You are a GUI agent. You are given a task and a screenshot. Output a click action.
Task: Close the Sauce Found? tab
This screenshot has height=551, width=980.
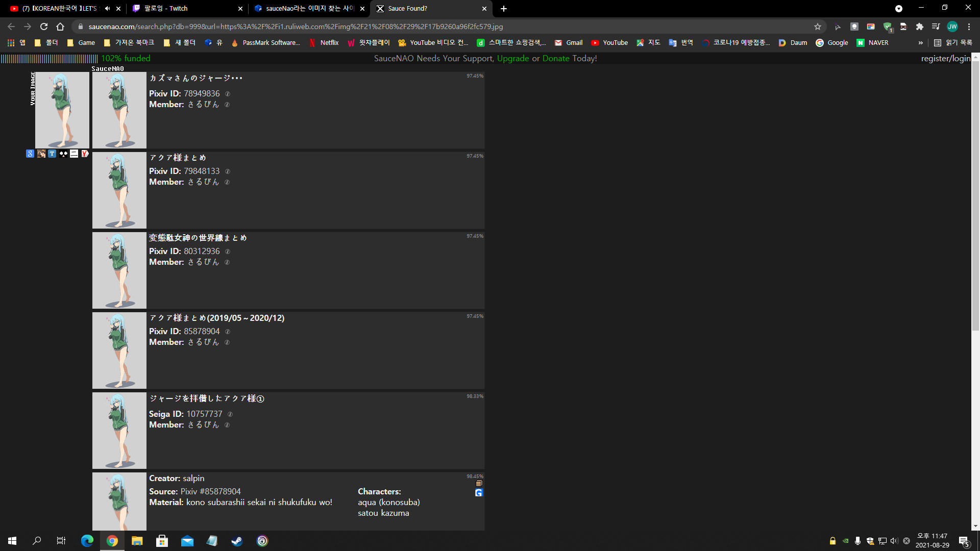coord(484,9)
